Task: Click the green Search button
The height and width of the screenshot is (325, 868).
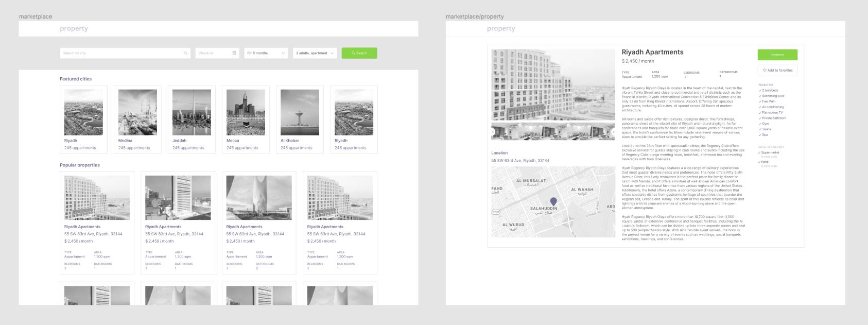Action: [x=359, y=53]
